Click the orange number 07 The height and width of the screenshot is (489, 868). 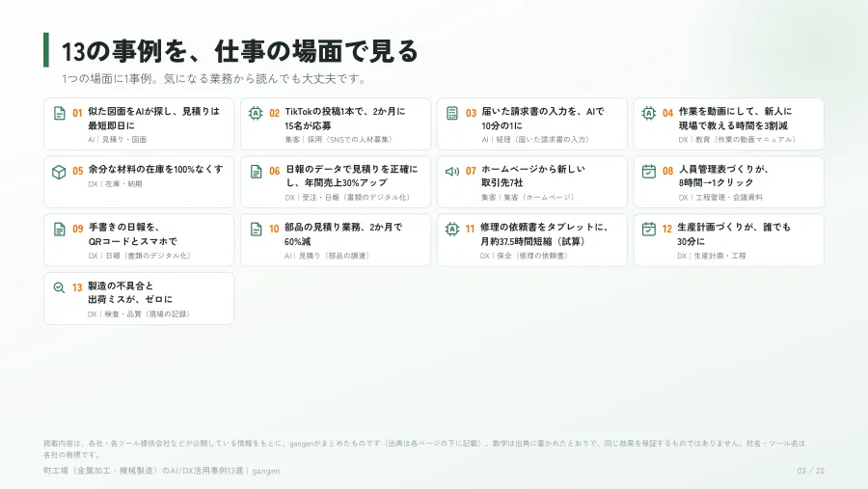[x=471, y=171]
